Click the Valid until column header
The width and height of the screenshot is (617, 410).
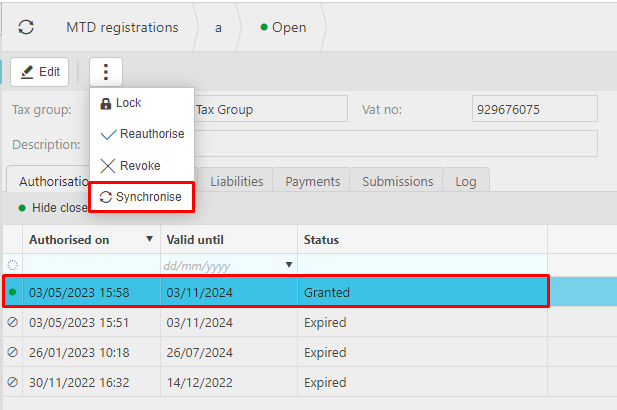(x=229, y=240)
